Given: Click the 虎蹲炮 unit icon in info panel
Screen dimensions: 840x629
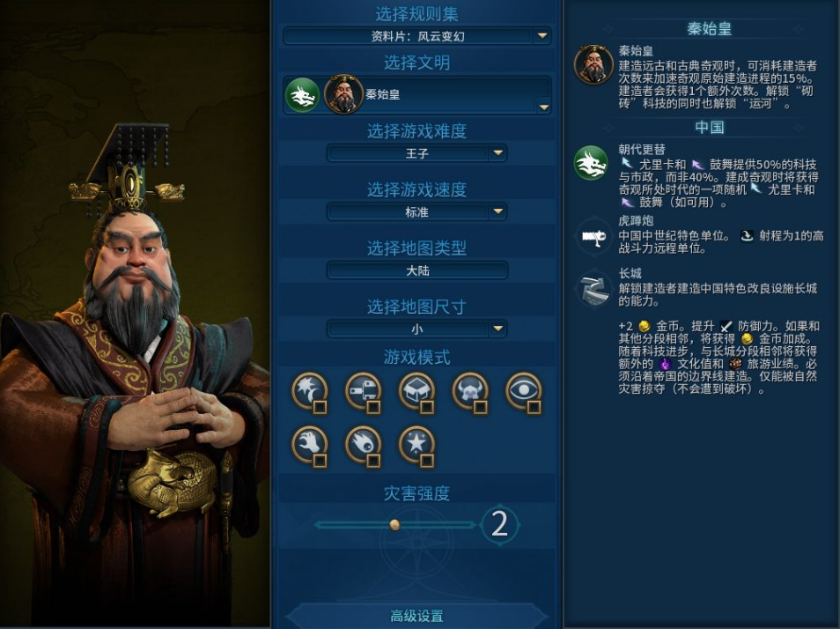Looking at the screenshot, I should point(593,236).
